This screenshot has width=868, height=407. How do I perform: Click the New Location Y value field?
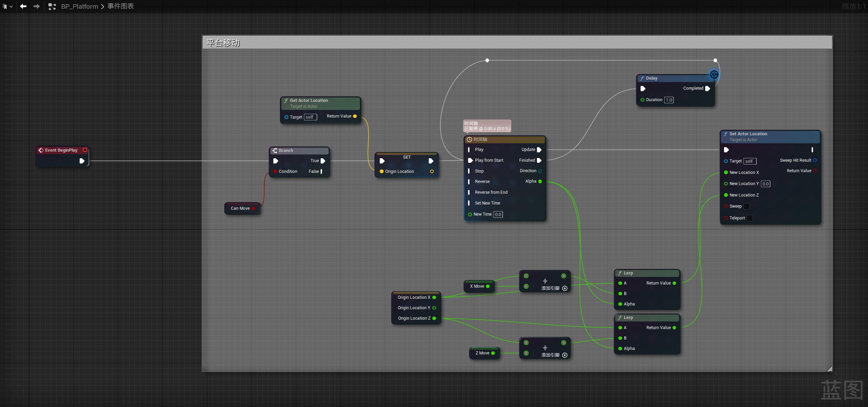765,184
